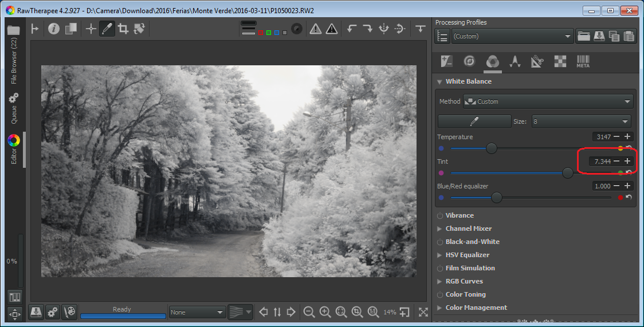Copy processing profile to clipboard
The height and width of the screenshot is (327, 644).
click(614, 36)
